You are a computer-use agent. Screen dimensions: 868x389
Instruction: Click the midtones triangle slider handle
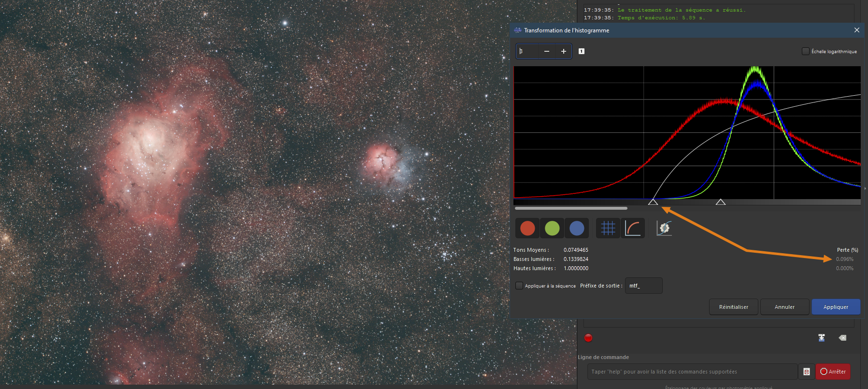pyautogui.click(x=721, y=202)
